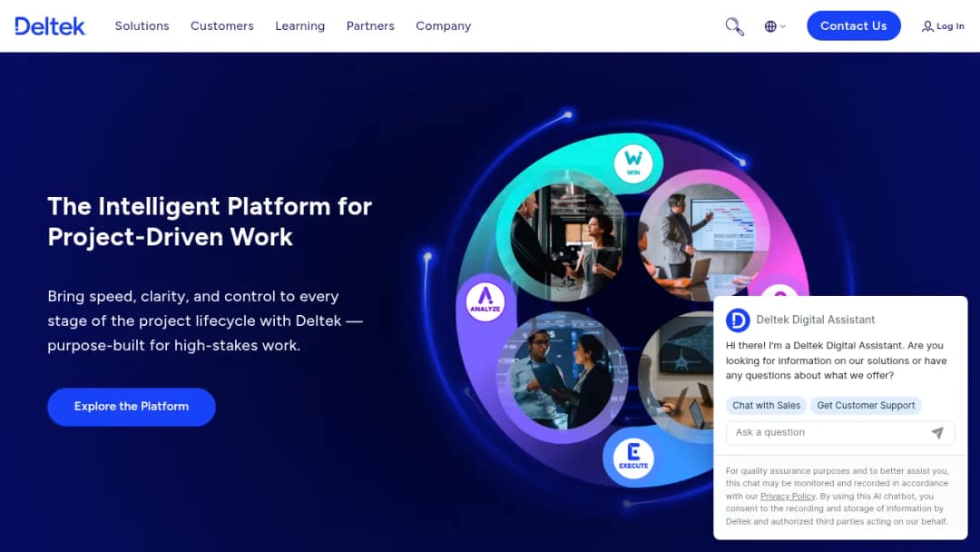The height and width of the screenshot is (552, 980).
Task: Click the Explore the Platform button
Action: (x=132, y=407)
